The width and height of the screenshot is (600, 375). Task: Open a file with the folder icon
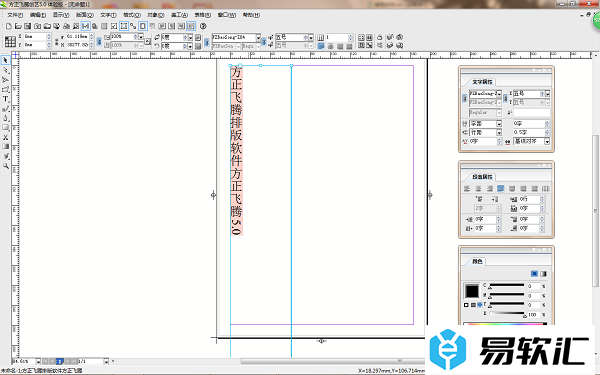click(x=18, y=26)
